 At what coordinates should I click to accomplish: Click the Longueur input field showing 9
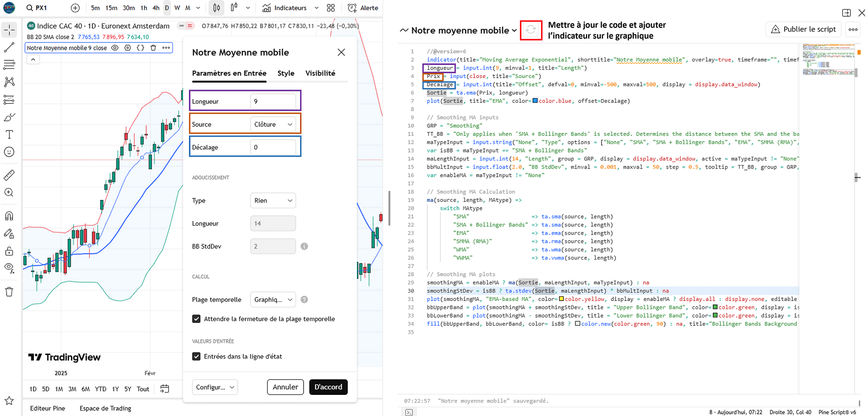tap(273, 101)
